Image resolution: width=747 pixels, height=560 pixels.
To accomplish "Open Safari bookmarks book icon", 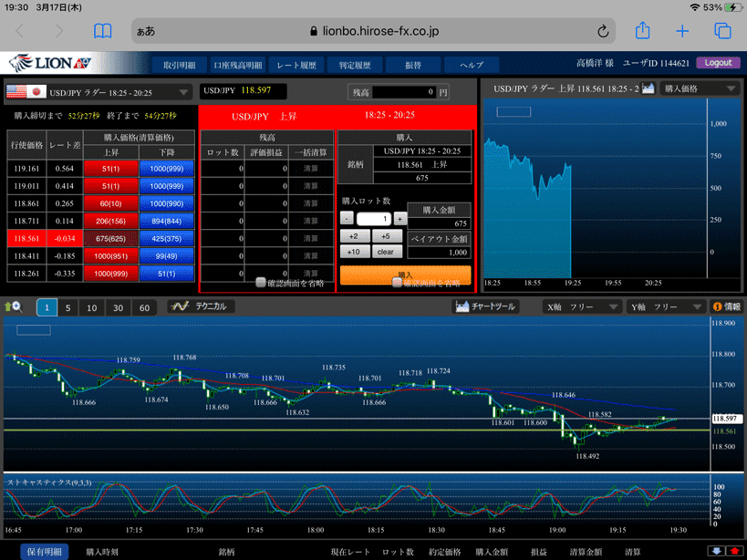I will click(102, 31).
